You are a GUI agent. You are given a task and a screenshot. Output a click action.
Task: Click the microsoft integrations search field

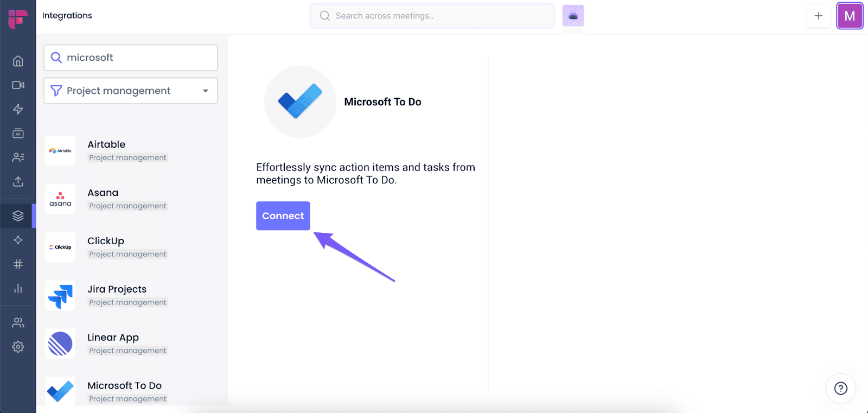click(131, 58)
